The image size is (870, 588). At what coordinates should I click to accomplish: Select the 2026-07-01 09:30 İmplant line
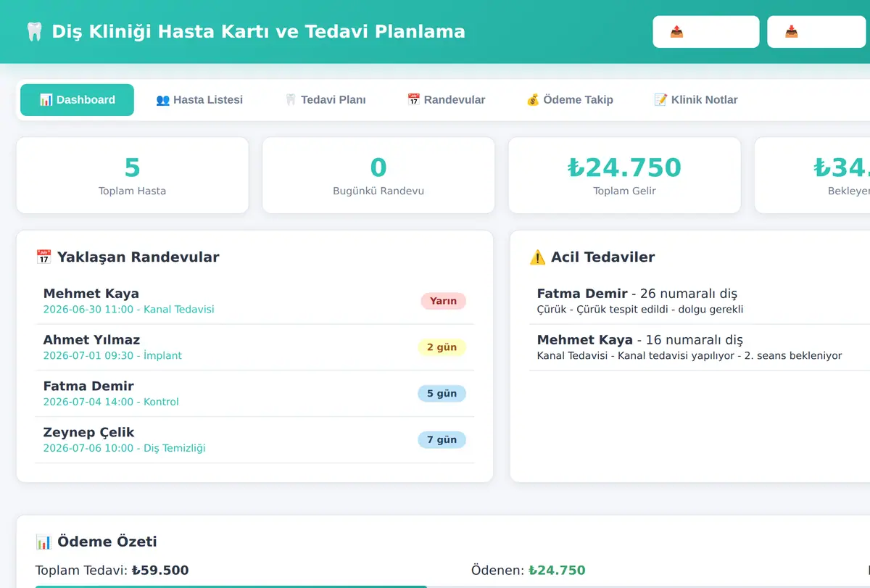(112, 356)
